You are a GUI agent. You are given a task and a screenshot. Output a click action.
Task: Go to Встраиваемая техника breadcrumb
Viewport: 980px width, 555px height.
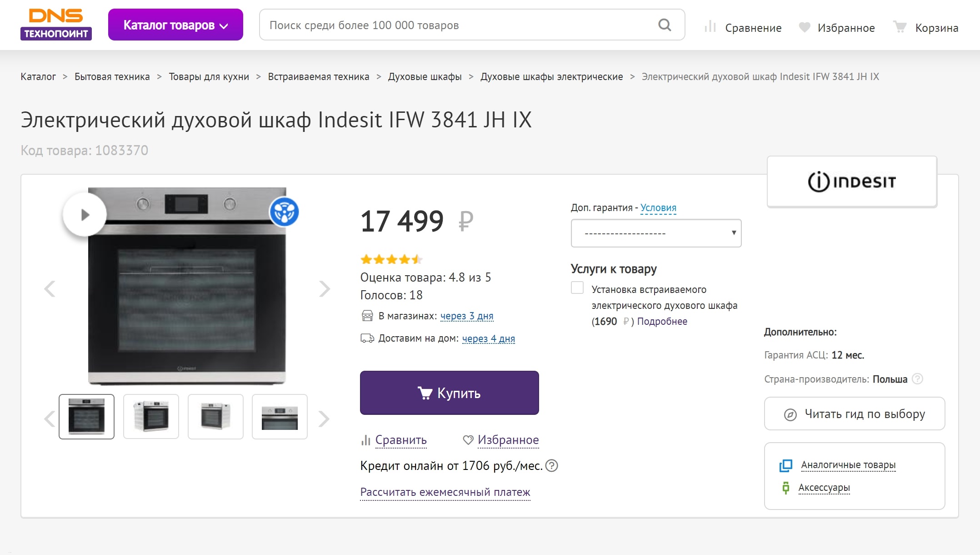[319, 76]
